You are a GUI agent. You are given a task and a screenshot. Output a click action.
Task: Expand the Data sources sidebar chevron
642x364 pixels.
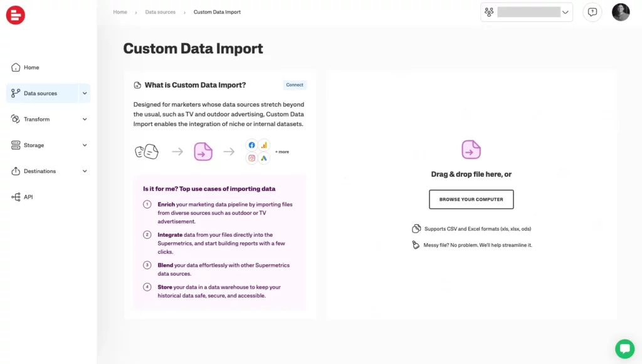click(85, 93)
